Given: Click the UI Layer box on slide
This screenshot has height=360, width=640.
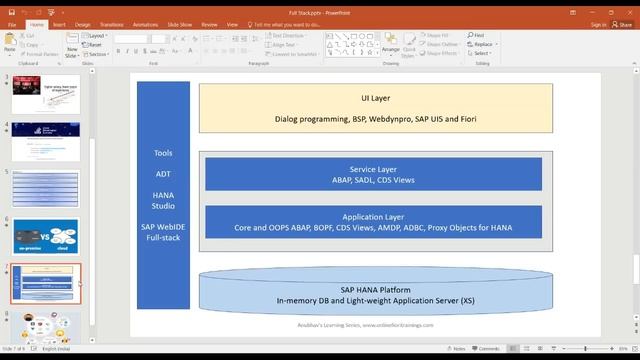Looking at the screenshot, I should (376, 108).
